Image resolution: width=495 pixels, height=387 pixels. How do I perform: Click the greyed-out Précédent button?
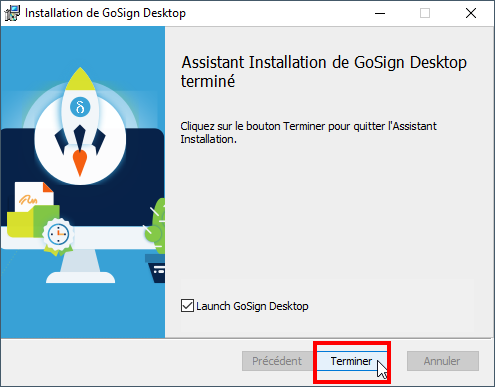(277, 361)
